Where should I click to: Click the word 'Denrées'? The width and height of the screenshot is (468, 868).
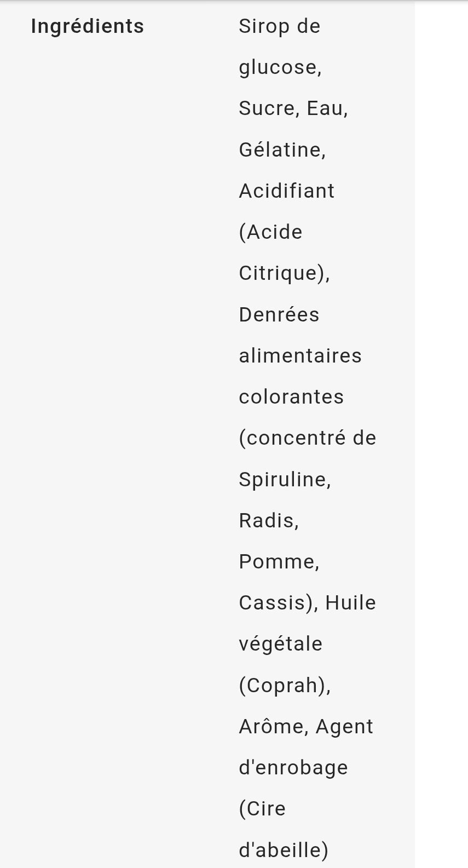pyautogui.click(x=279, y=315)
